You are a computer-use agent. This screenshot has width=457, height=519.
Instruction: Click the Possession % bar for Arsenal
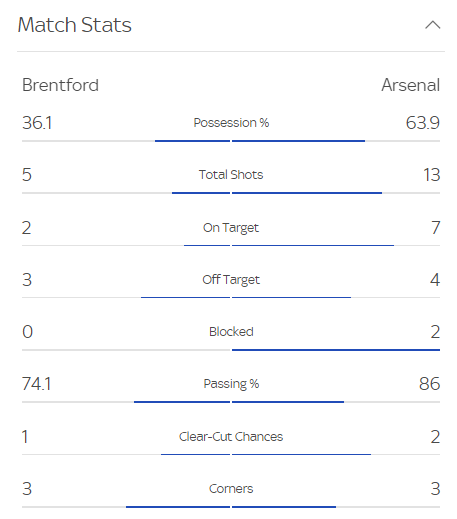pos(298,141)
